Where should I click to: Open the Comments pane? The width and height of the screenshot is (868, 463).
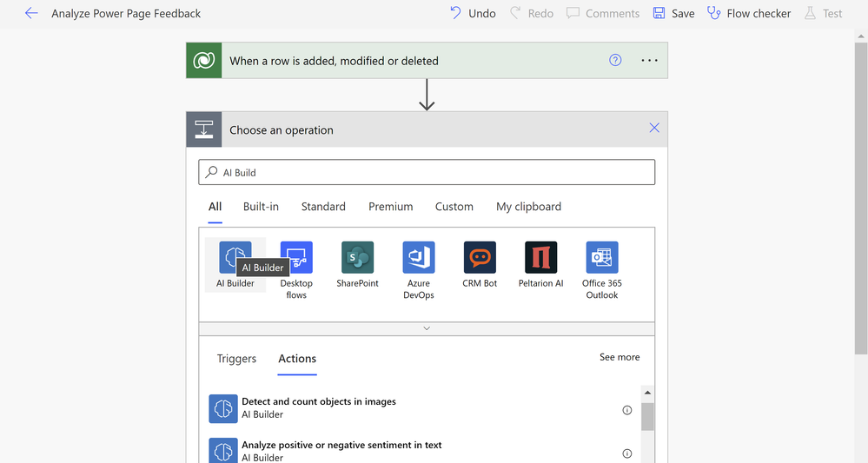pyautogui.click(x=603, y=13)
